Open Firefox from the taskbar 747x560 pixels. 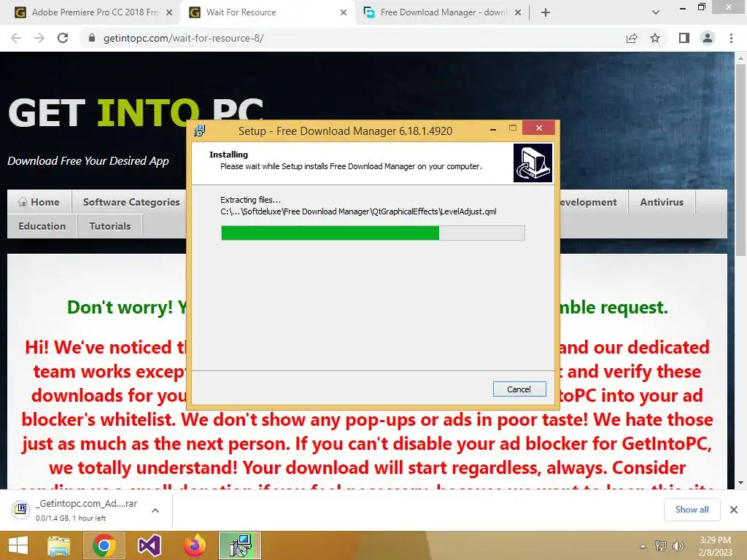click(194, 545)
